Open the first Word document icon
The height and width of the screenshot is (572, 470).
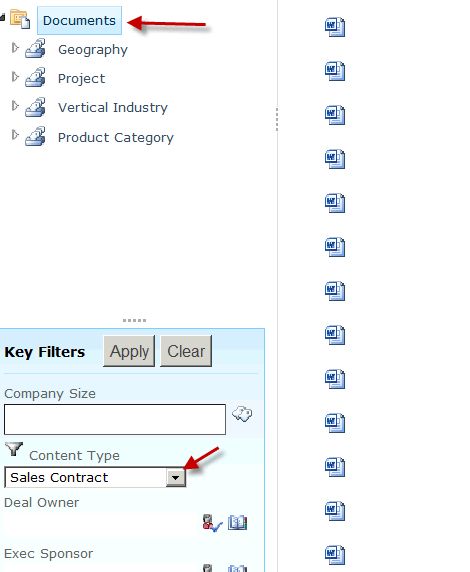335,27
